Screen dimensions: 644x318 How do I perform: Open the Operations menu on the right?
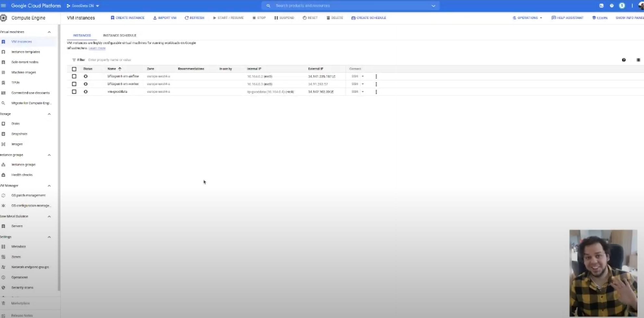click(x=527, y=18)
